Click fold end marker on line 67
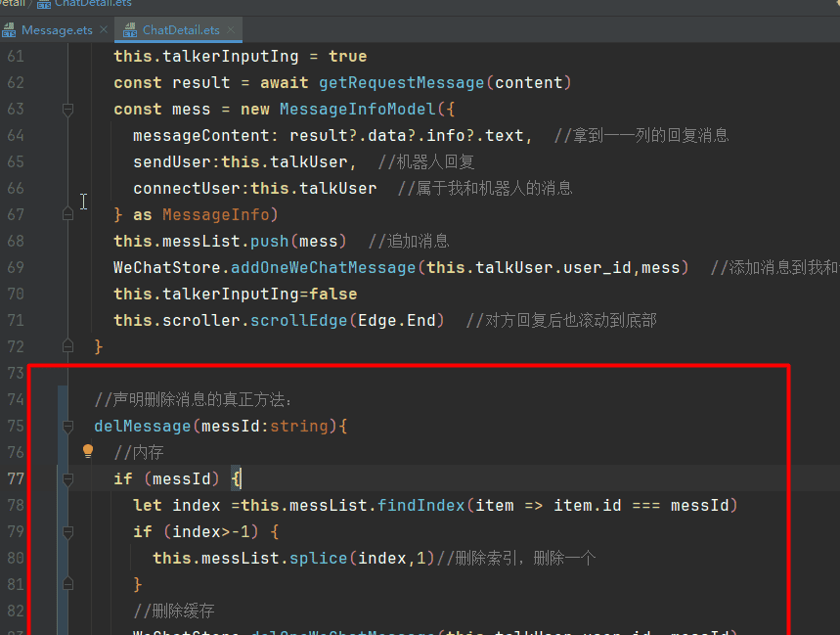This screenshot has height=635, width=840. (x=68, y=214)
